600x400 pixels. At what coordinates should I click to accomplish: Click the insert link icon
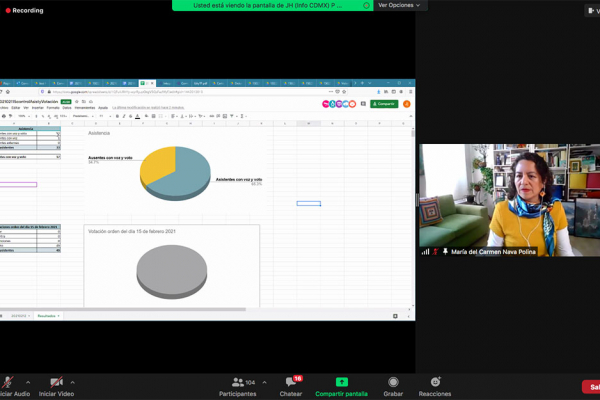[x=212, y=116]
